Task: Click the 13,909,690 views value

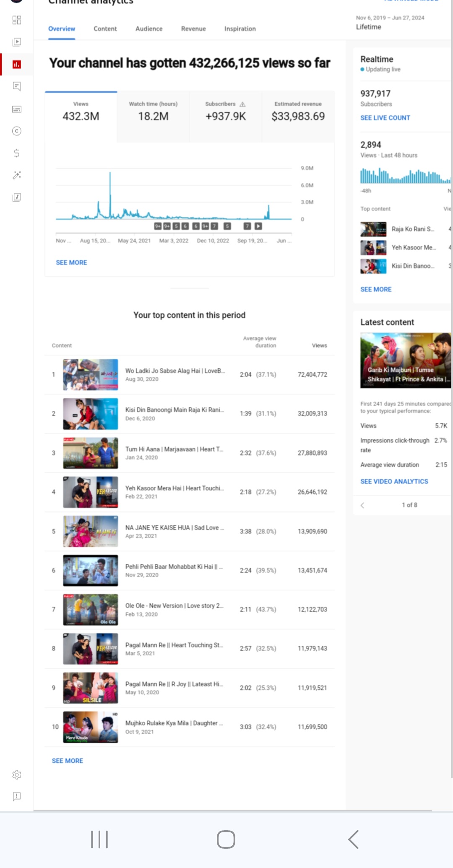Action: 312,532
